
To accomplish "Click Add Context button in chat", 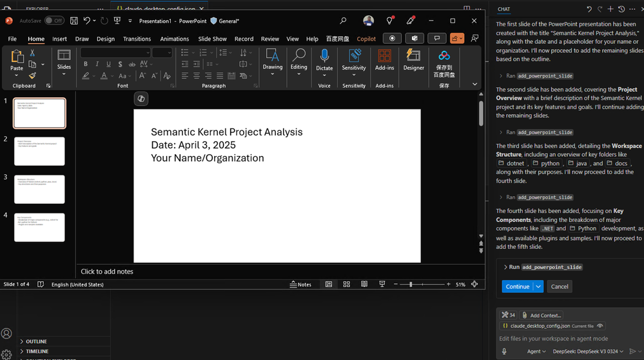I will pyautogui.click(x=542, y=315).
